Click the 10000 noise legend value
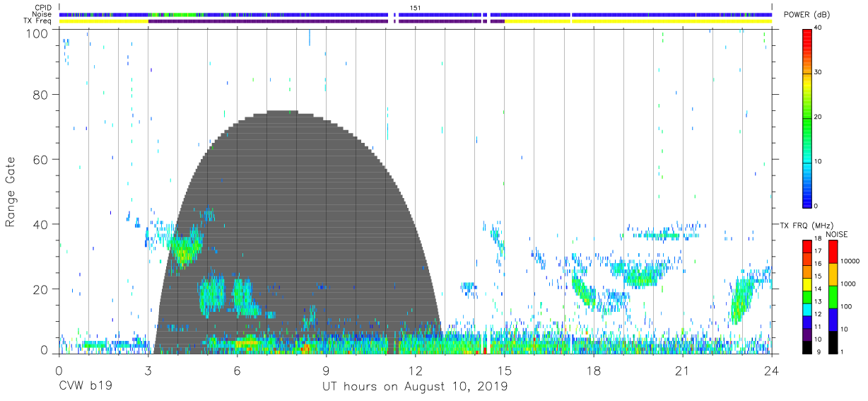 pos(849,262)
